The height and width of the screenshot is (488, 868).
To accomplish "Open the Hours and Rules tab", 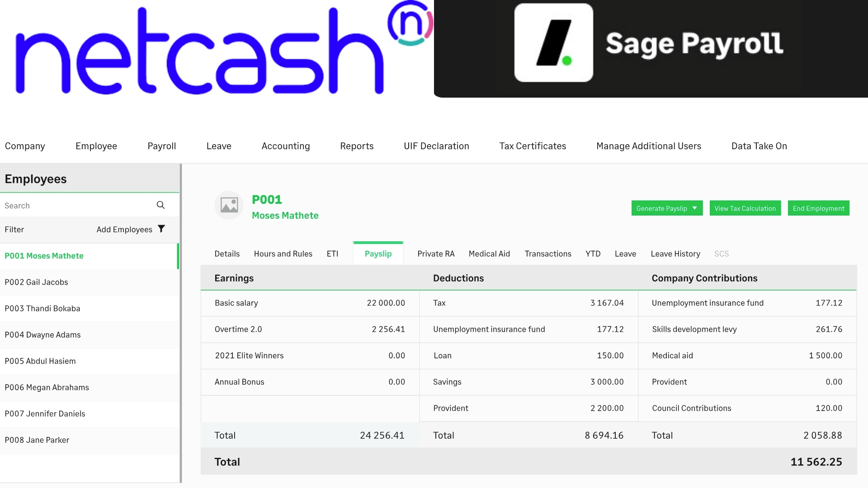I will tap(283, 253).
